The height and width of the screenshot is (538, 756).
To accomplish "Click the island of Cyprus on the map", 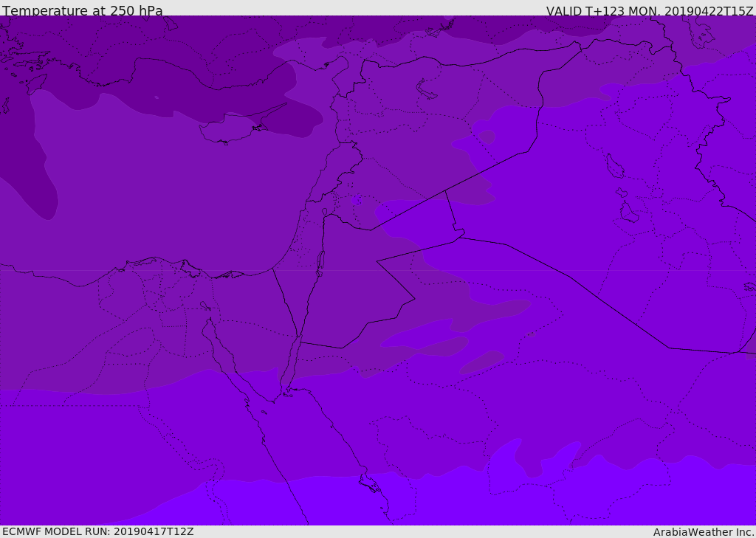I will pyautogui.click(x=236, y=126).
